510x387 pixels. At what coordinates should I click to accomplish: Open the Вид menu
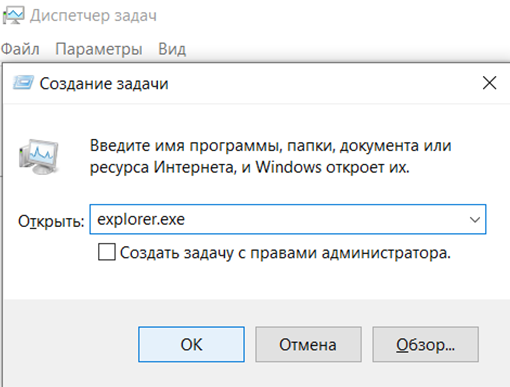pyautogui.click(x=172, y=49)
